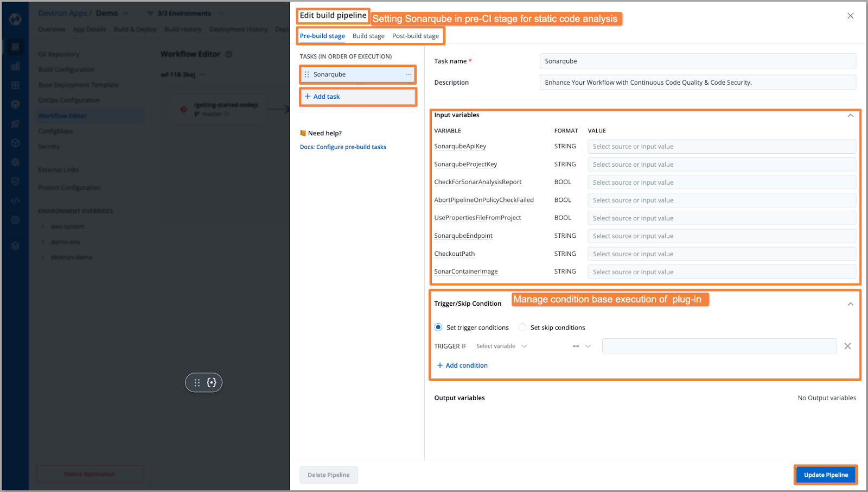Click the stacked layers icon in dimmed sidebar
The image size is (868, 492).
click(x=15, y=246)
